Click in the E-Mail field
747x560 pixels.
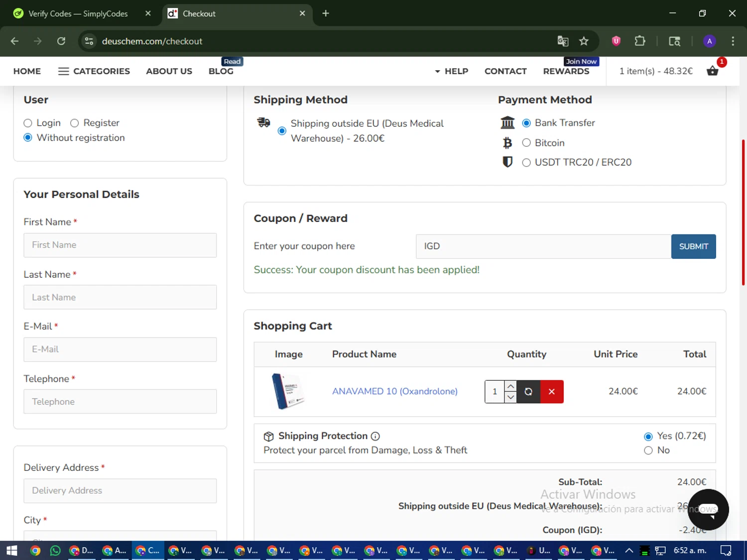point(120,349)
